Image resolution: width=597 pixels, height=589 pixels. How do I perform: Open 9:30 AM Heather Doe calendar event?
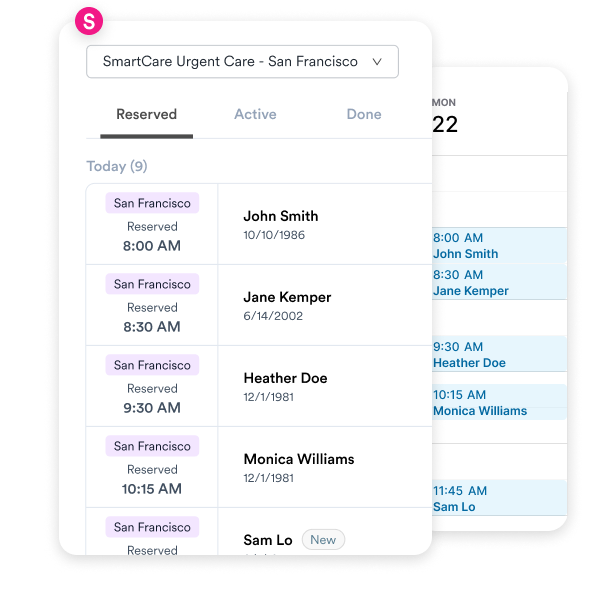coord(500,354)
